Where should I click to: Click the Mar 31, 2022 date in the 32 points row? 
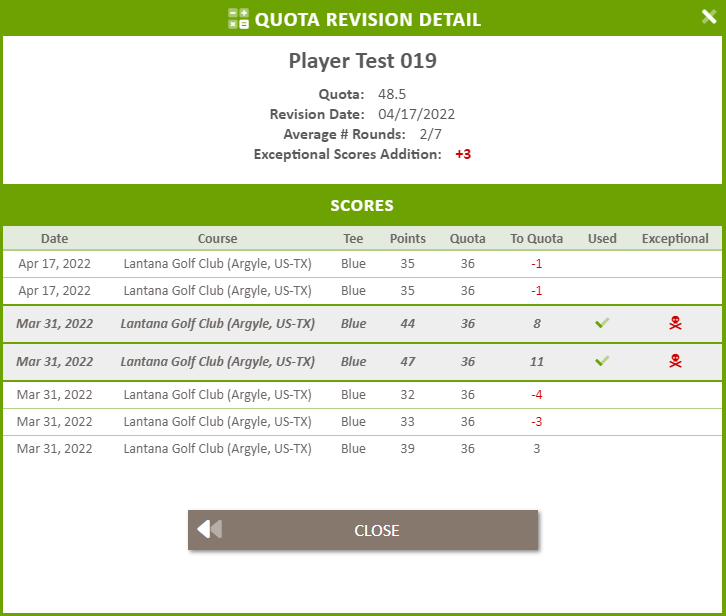(x=55, y=395)
